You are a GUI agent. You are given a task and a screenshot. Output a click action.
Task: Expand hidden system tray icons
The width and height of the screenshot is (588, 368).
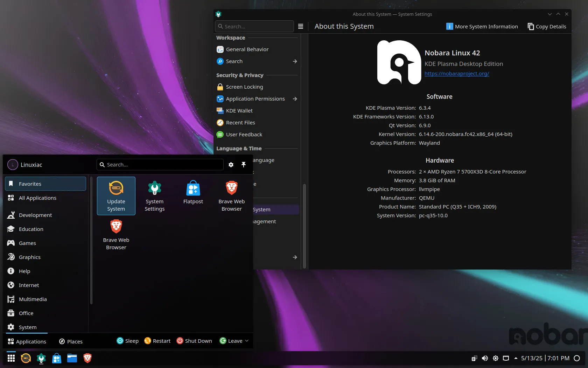(515, 358)
